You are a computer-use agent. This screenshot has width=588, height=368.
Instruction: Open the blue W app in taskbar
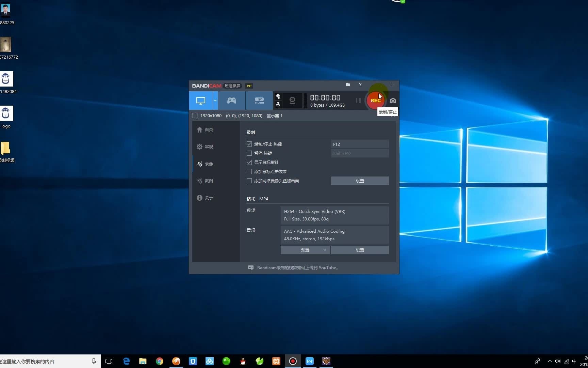tap(310, 361)
